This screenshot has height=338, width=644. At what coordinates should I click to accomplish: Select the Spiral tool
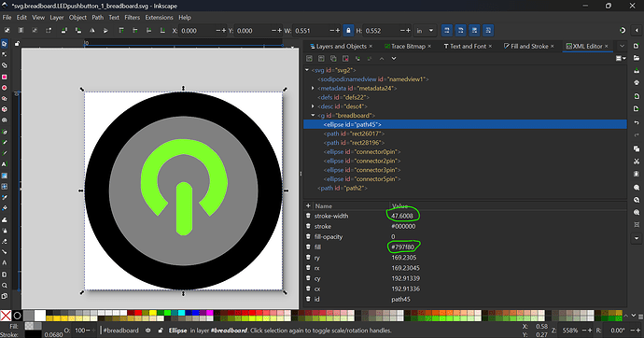point(5,120)
